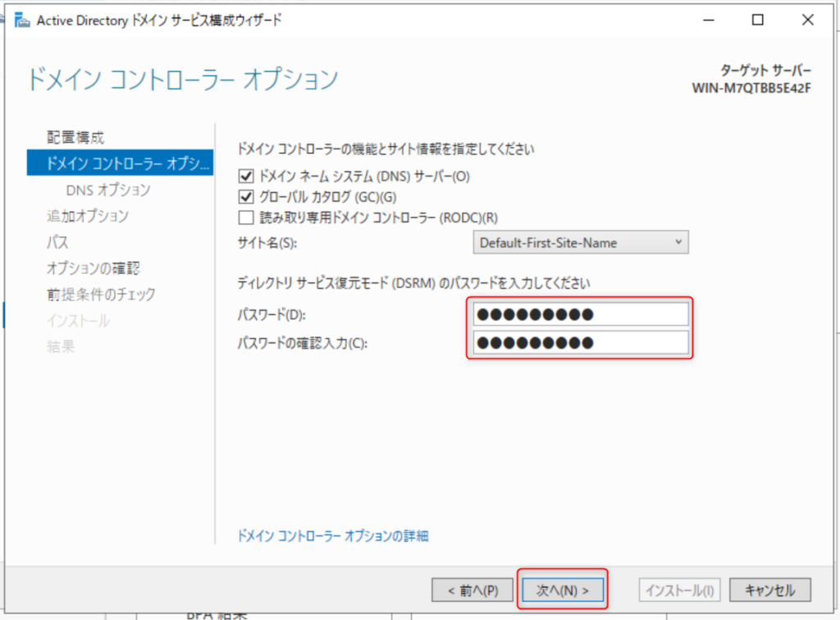Focus the password confirmation field
This screenshot has height=620, width=840.
coord(581,343)
